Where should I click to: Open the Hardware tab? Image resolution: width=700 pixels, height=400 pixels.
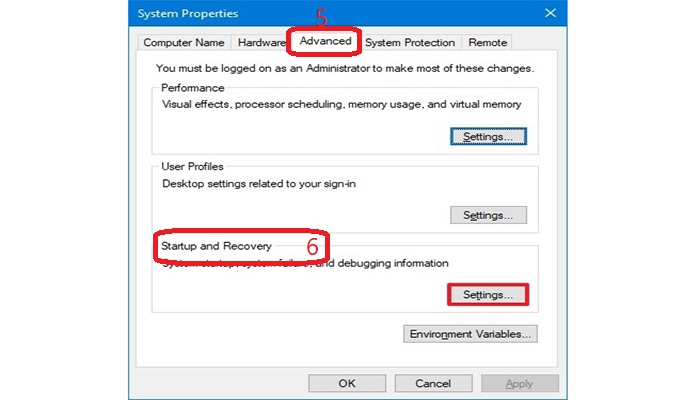coord(260,42)
